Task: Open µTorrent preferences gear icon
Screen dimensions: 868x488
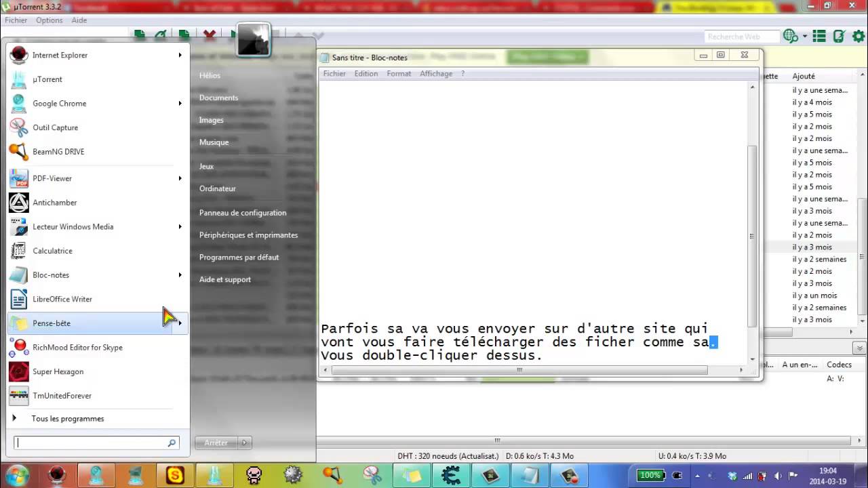Action: 858,37
